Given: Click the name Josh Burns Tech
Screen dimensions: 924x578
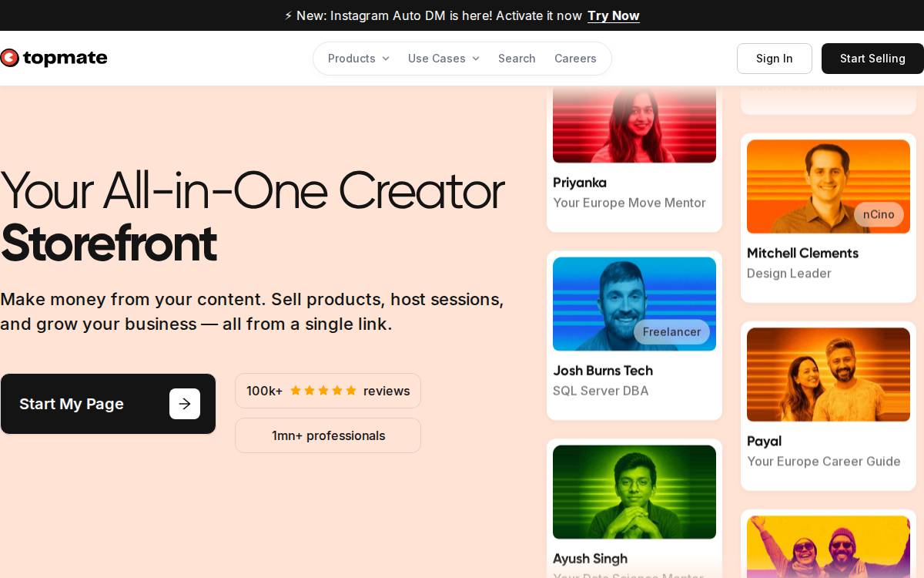Looking at the screenshot, I should [x=603, y=371].
